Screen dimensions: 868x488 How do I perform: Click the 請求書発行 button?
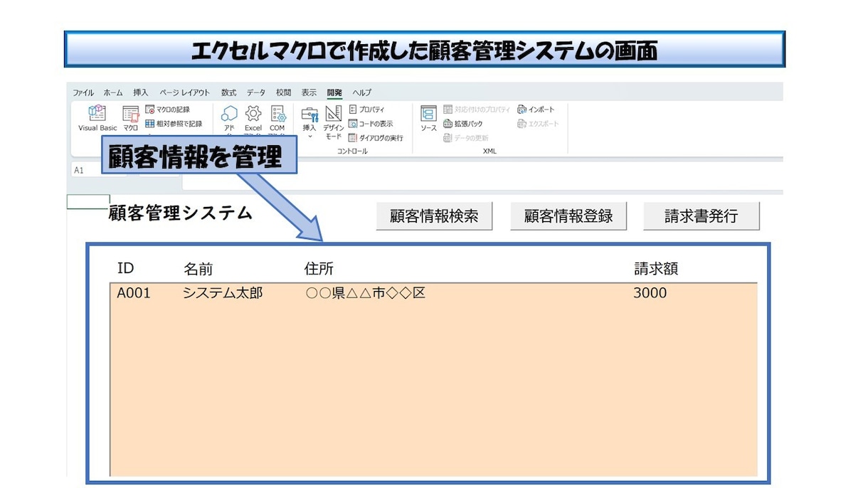[x=702, y=216]
